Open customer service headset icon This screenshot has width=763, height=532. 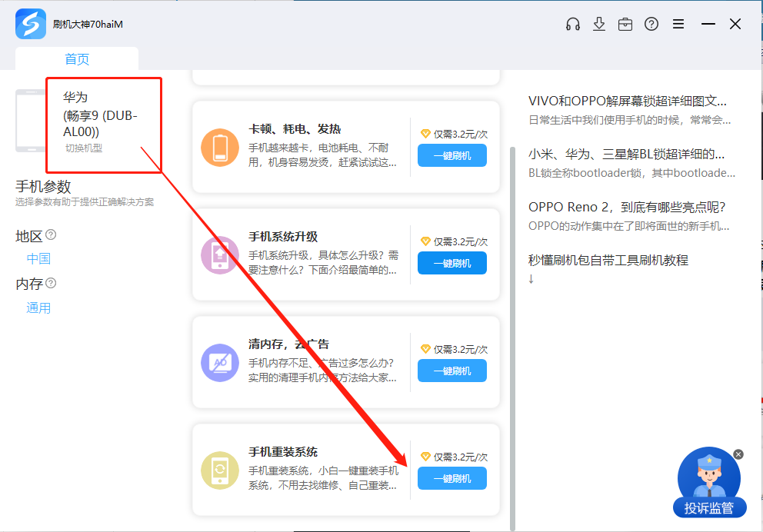[573, 24]
